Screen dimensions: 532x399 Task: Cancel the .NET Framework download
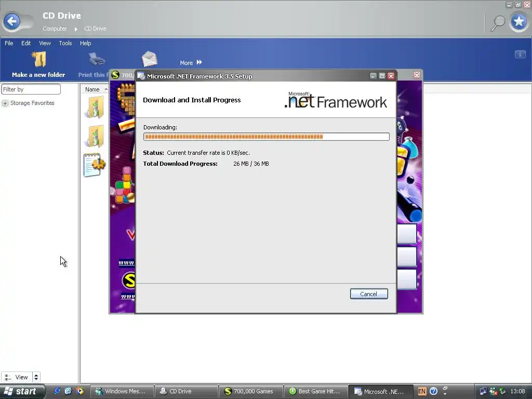tap(369, 294)
